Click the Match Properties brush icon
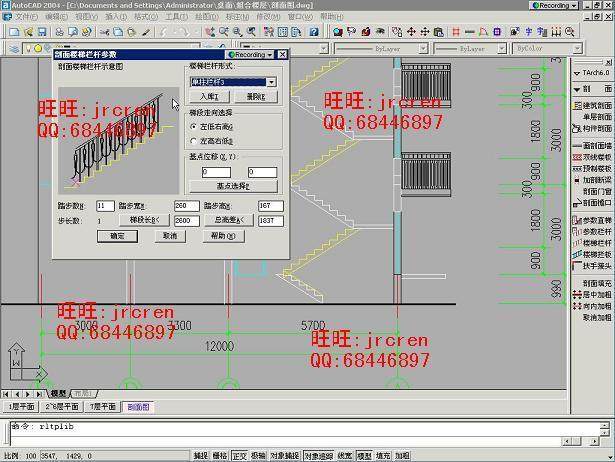 [146, 32]
